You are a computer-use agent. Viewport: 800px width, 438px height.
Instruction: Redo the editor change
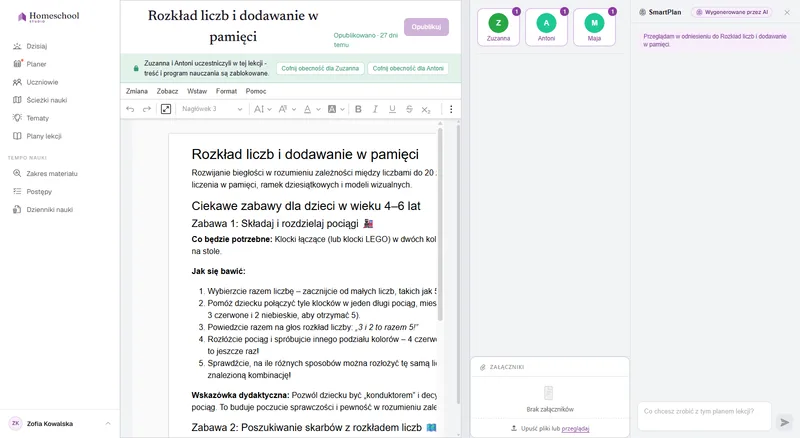click(147, 109)
